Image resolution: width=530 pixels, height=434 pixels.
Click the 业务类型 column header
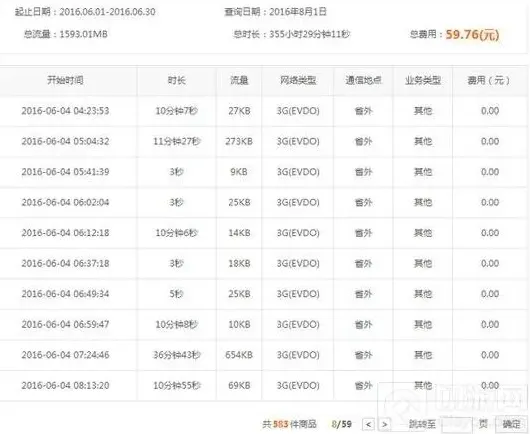[x=423, y=80]
